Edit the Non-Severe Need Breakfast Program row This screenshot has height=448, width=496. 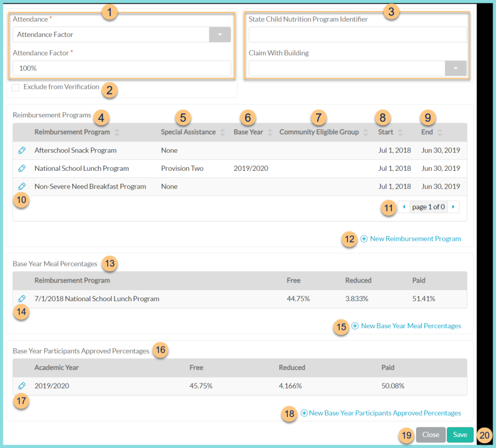point(22,186)
